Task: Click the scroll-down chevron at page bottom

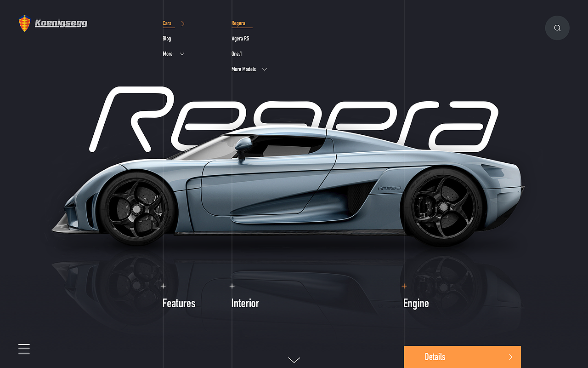Action: tap(294, 360)
